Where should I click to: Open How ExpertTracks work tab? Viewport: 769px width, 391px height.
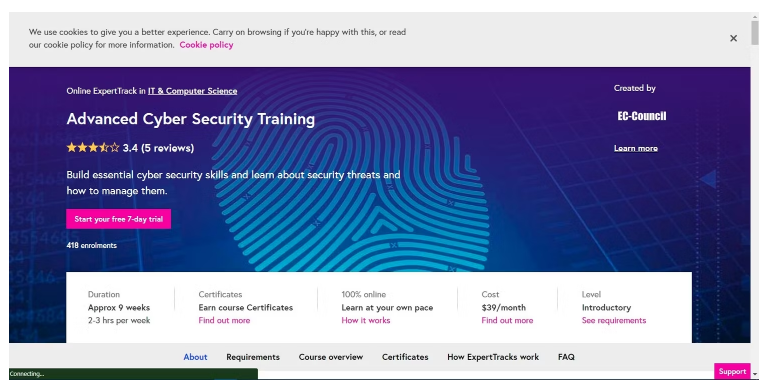[x=493, y=357]
